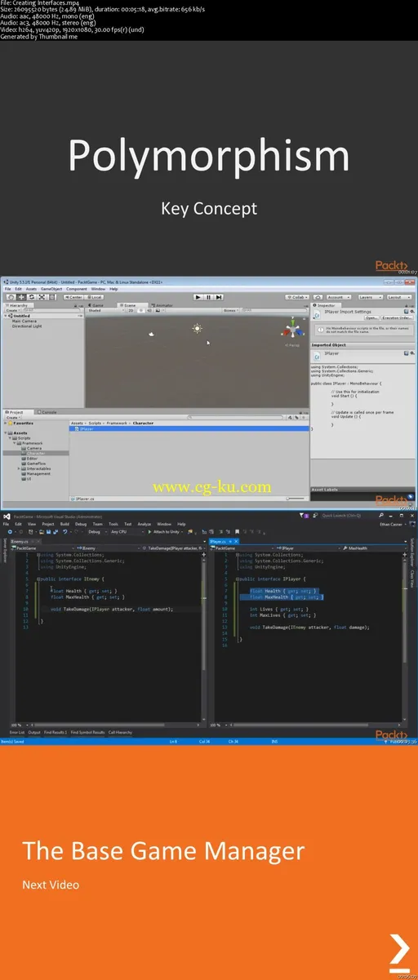Click the Open... button in Inspector

pos(371,317)
